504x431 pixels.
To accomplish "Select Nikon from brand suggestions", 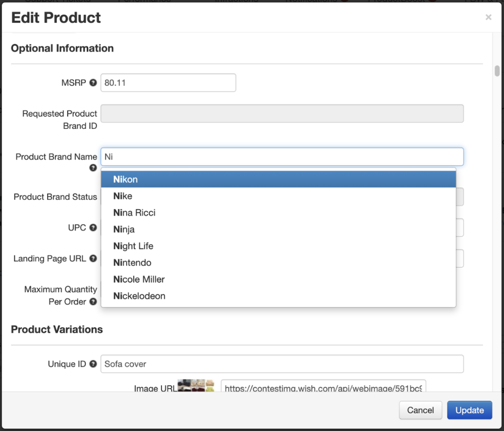I will point(278,179).
